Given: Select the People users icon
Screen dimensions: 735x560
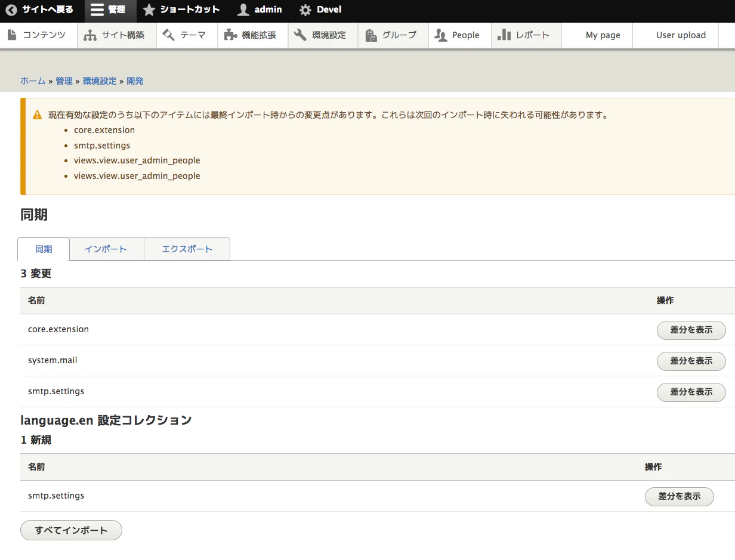Looking at the screenshot, I should coord(440,35).
